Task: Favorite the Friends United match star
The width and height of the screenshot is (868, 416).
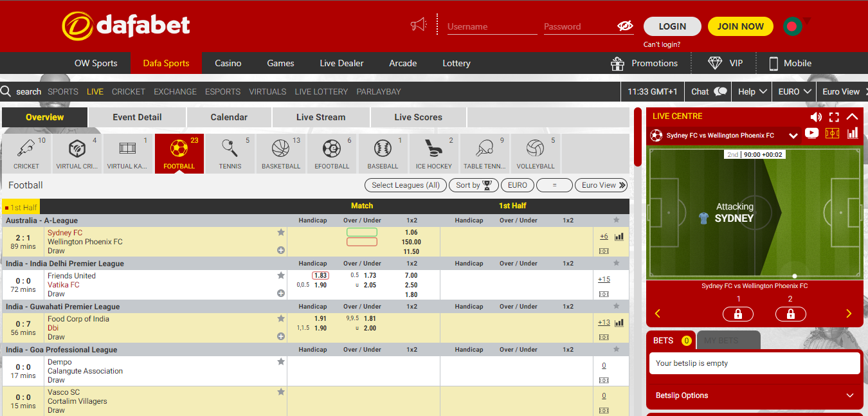Action: coord(281,275)
